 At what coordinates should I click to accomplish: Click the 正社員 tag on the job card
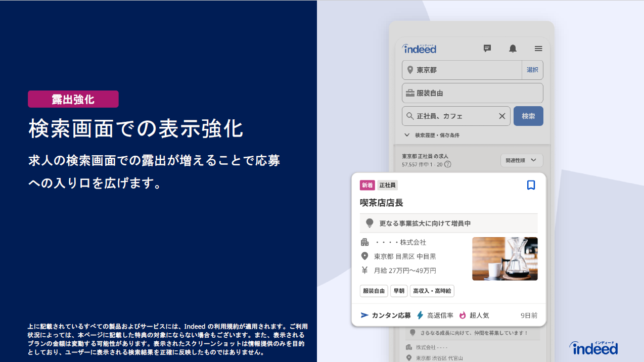pos(388,185)
